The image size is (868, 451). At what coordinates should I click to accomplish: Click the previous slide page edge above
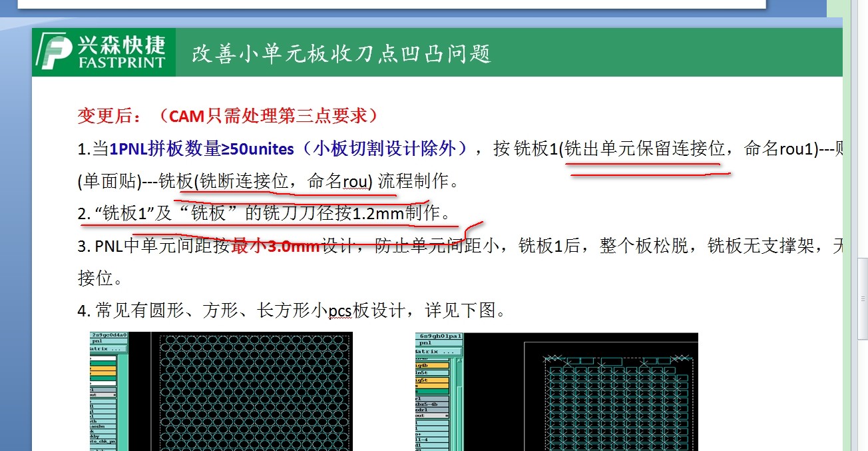[391, 4]
